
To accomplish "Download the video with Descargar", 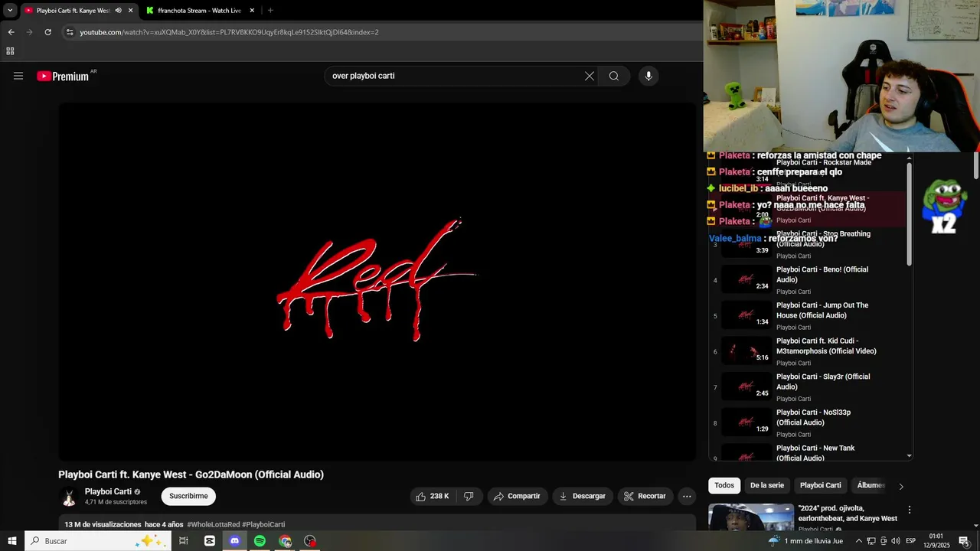I will [583, 496].
